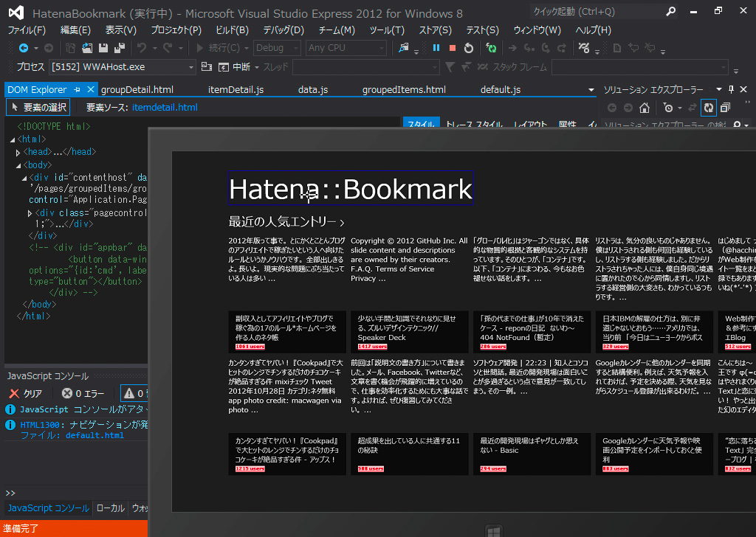
Task: Open Solution Explorer window options dropdown
Action: 718,89
